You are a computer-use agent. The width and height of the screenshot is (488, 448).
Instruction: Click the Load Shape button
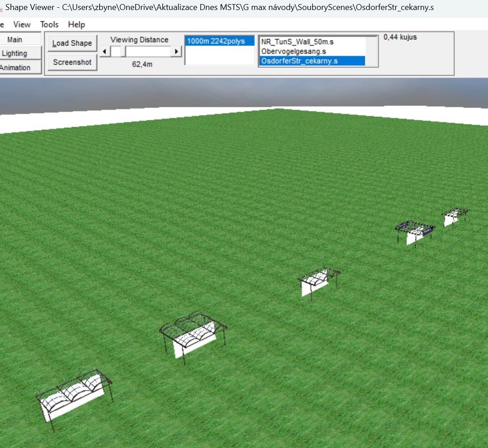tap(72, 43)
